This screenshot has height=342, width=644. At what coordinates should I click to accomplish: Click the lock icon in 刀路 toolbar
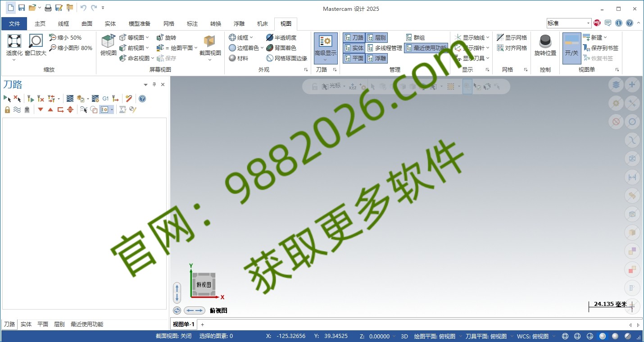pyautogui.click(x=7, y=109)
